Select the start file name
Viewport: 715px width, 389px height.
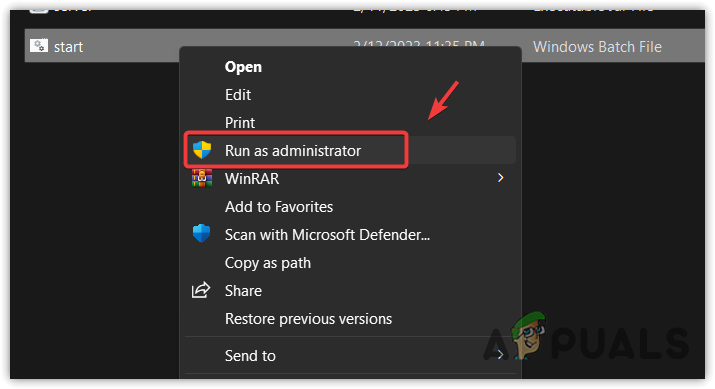click(68, 47)
